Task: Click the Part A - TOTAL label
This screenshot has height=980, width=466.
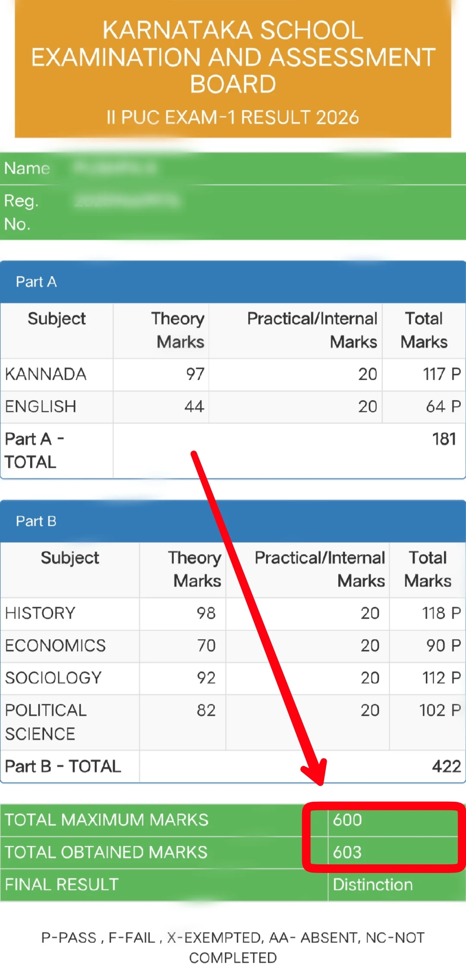Action: [x=35, y=451]
